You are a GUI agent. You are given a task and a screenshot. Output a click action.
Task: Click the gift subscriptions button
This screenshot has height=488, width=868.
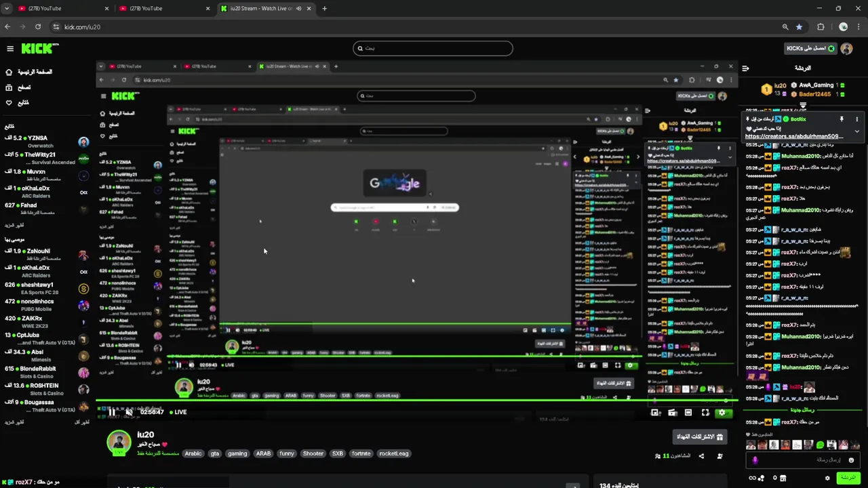[x=701, y=437]
